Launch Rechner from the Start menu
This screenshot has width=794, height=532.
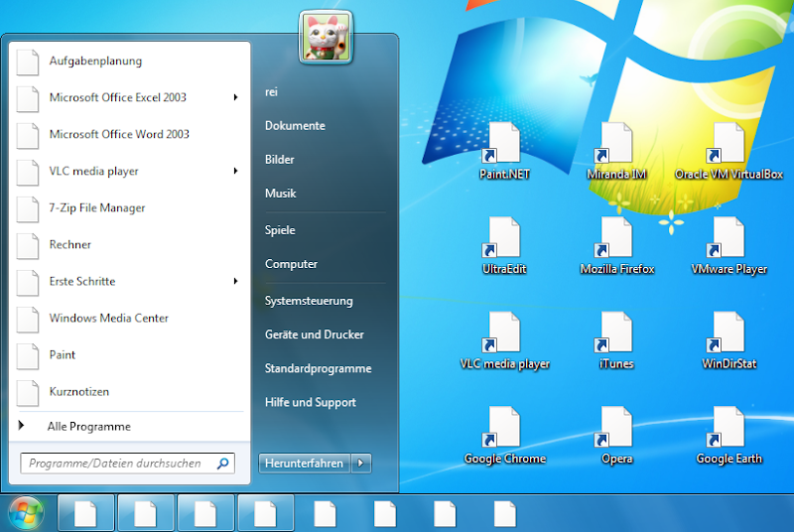(130, 245)
